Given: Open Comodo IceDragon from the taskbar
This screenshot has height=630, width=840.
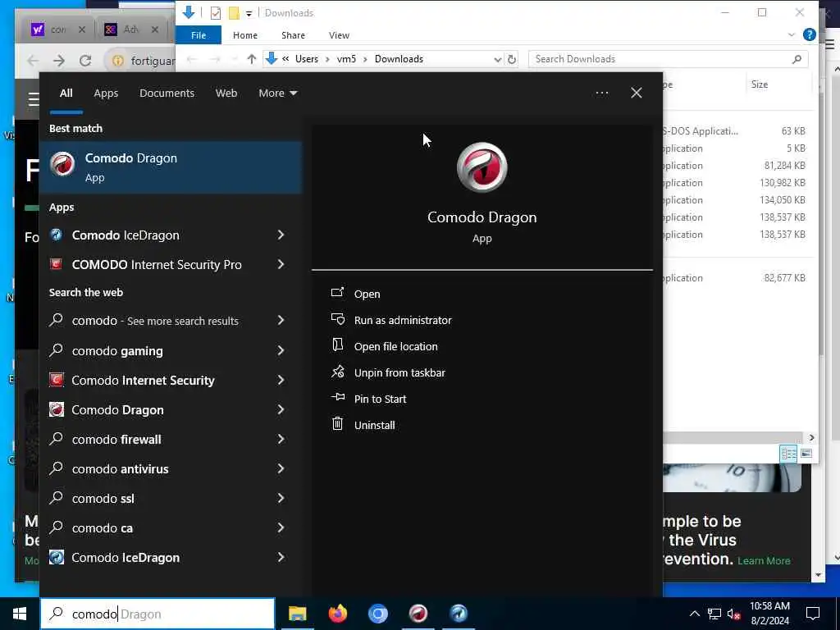Looking at the screenshot, I should (x=459, y=614).
